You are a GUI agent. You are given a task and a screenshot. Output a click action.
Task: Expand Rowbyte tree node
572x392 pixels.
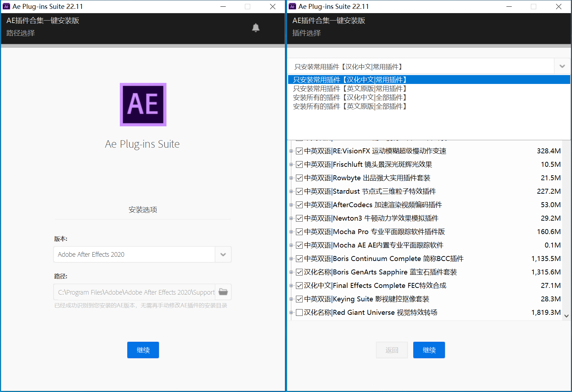291,178
